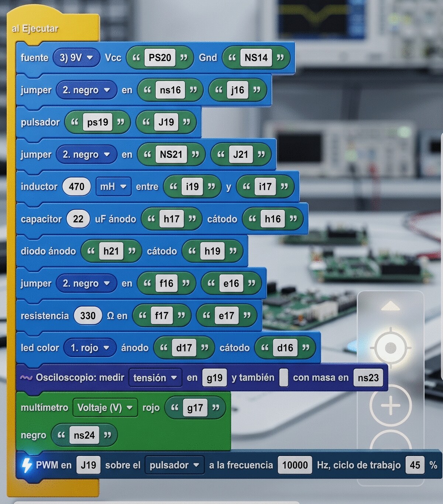Edit capacitor ánodo h17 field
The height and width of the screenshot is (504, 443).
point(172,219)
